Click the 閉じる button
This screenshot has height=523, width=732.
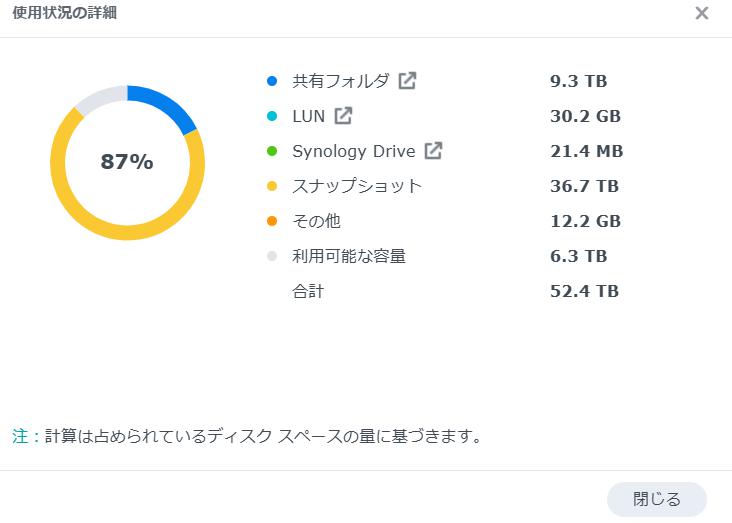[656, 499]
